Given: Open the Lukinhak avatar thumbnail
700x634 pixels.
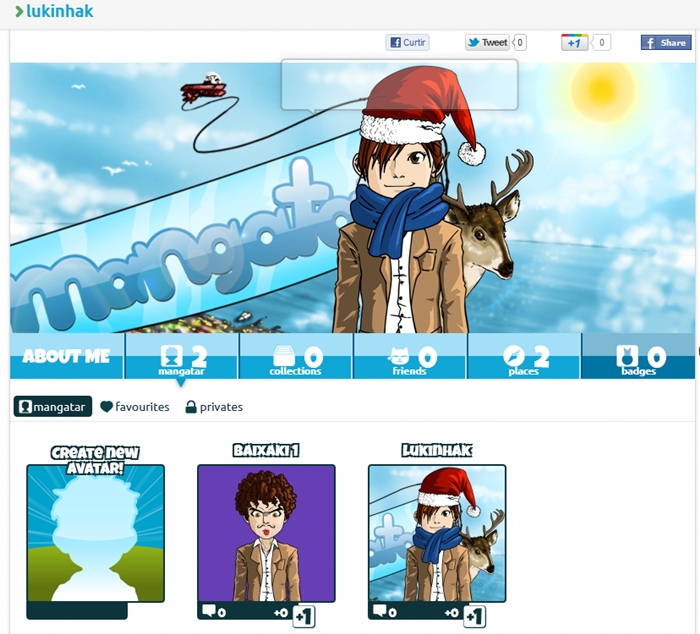Looking at the screenshot, I should click(437, 534).
